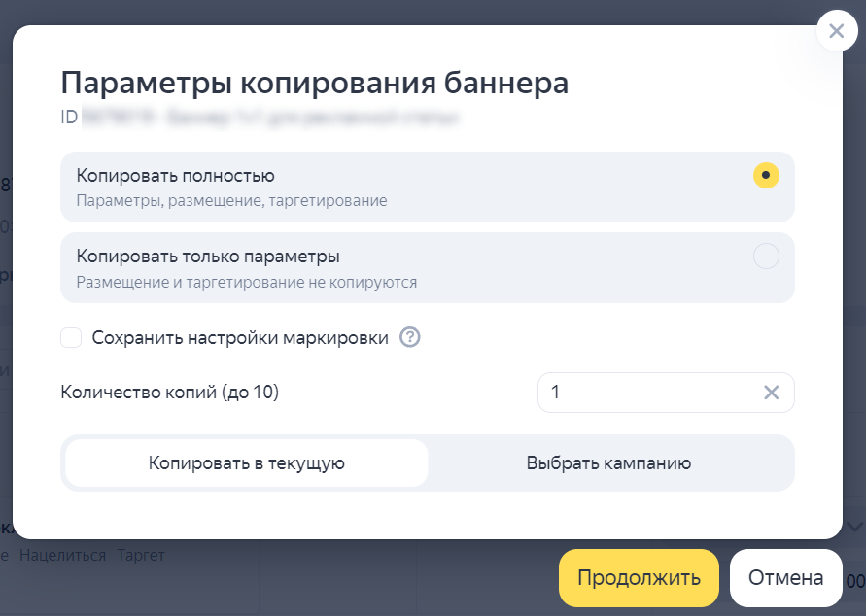Click the marking settings help question icon
This screenshot has height=616, width=866.
[x=410, y=338]
